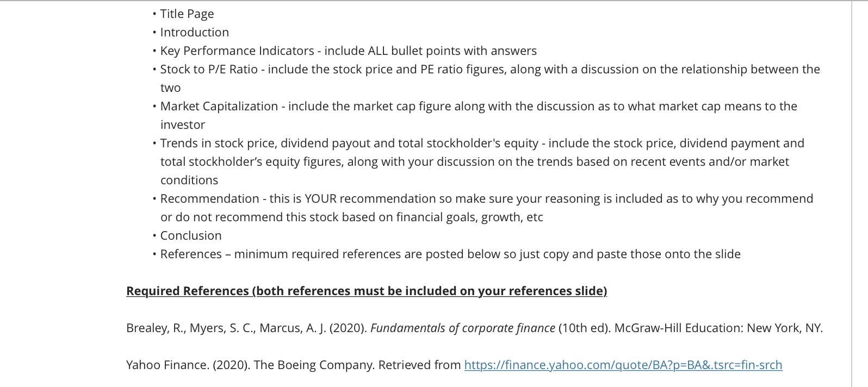Open the Yahoo Finance Boeing quote link
This screenshot has height=387, width=868.
coord(623,365)
